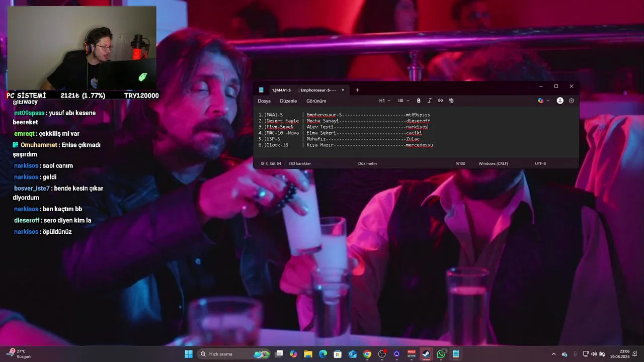Click Düz metin in the status bar
The width and height of the screenshot is (644, 362).
367,163
